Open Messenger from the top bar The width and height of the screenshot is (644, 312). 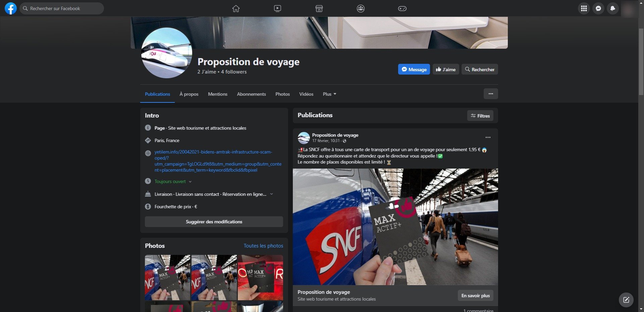tap(598, 8)
